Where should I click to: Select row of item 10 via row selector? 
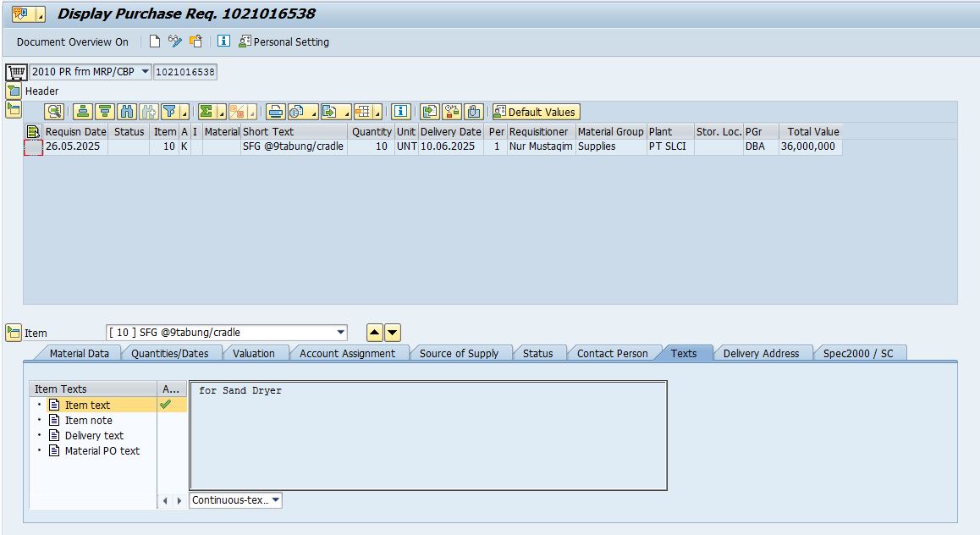pos(33,147)
